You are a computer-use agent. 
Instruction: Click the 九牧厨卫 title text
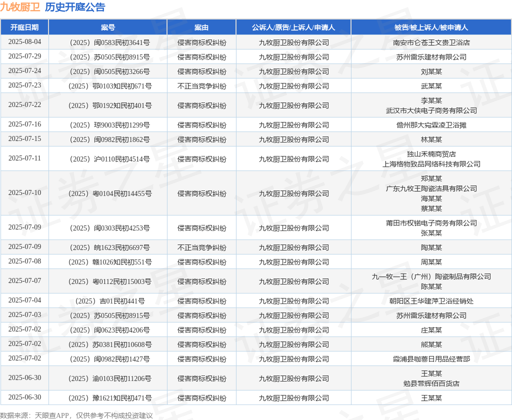pyautogui.click(x=20, y=7)
